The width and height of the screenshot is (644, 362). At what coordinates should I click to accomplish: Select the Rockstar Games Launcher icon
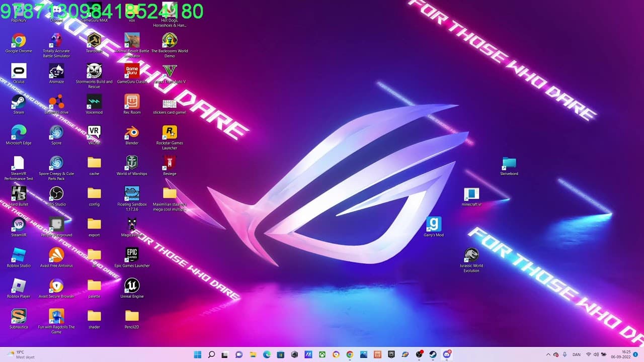(x=170, y=137)
